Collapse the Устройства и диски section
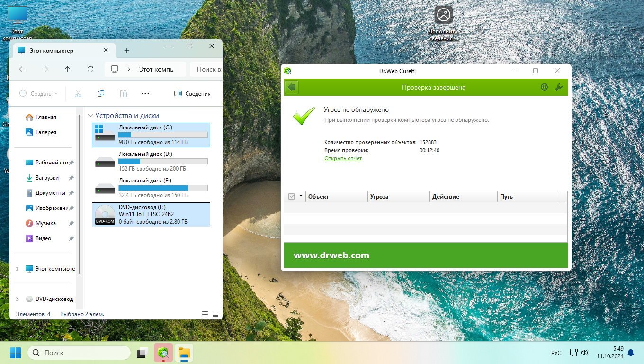The height and width of the screenshot is (364, 644). (x=90, y=116)
